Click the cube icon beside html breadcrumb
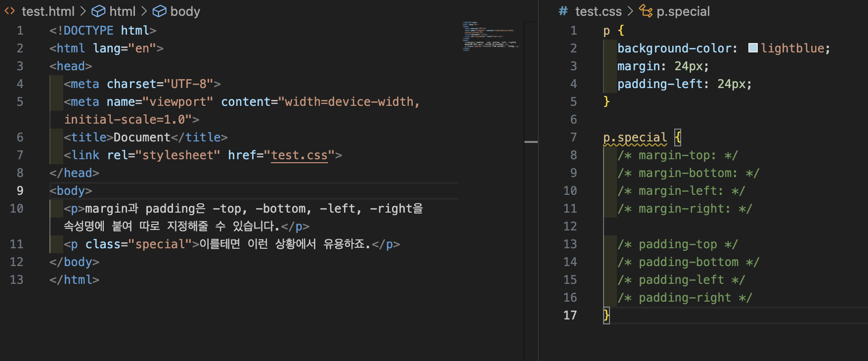 pos(98,11)
